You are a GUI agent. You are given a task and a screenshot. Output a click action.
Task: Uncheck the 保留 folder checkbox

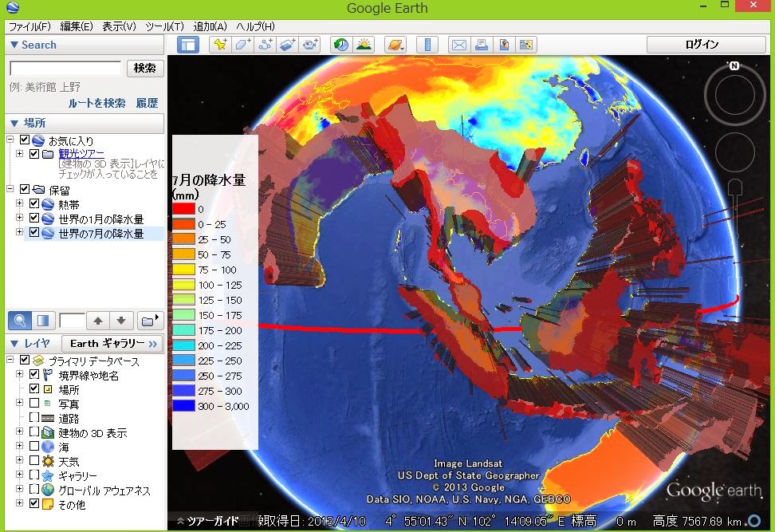click(x=25, y=189)
